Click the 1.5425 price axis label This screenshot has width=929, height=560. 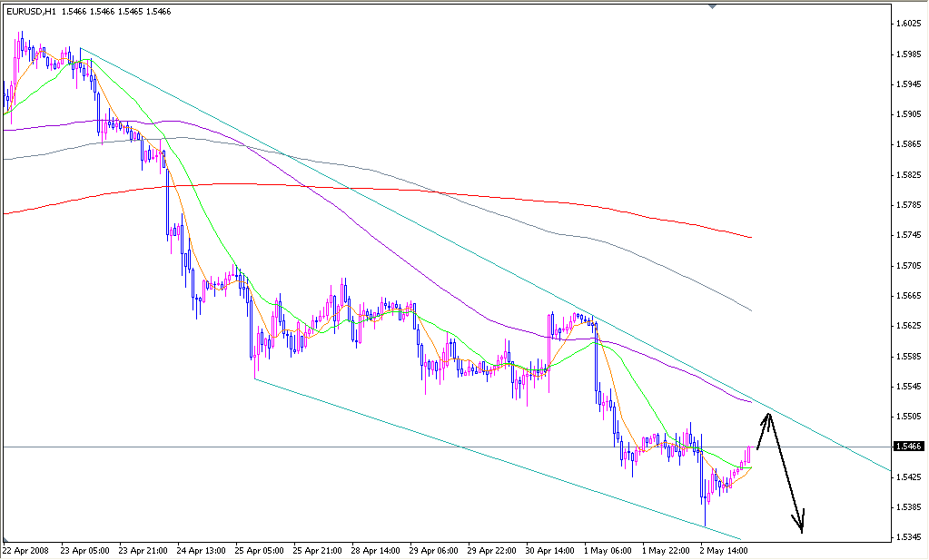909,477
